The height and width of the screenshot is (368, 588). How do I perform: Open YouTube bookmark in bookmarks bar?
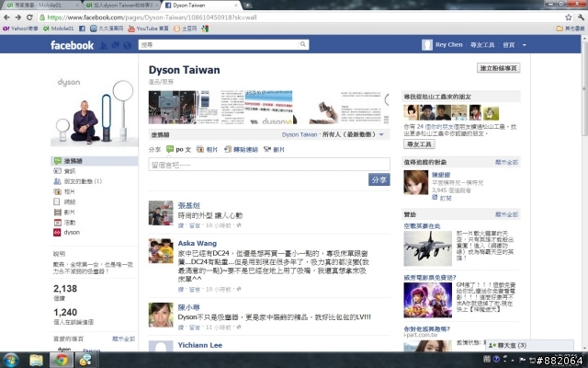(x=148, y=29)
